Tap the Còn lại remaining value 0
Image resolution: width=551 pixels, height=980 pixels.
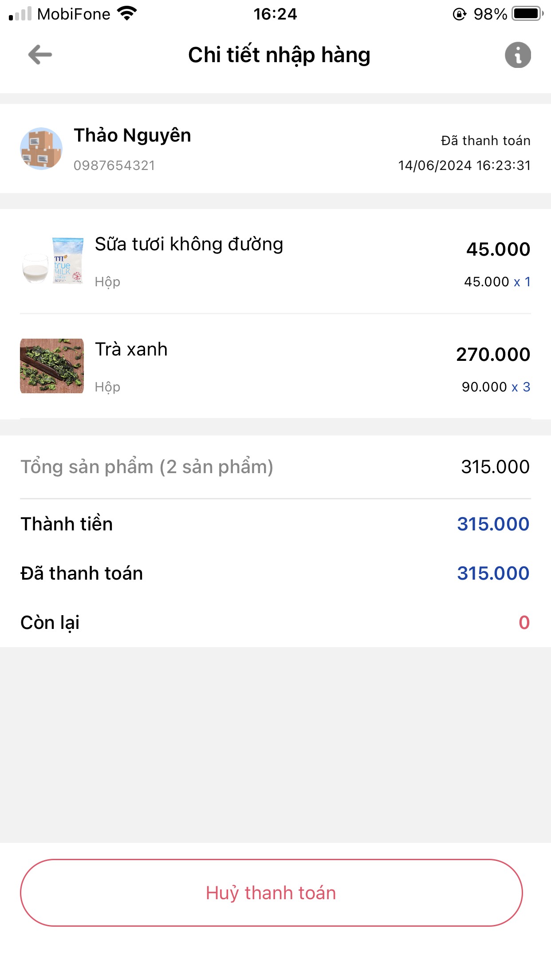tap(524, 623)
